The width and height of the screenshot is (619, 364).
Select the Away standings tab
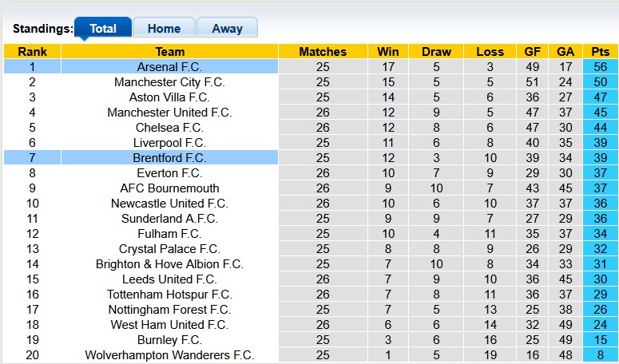227,28
